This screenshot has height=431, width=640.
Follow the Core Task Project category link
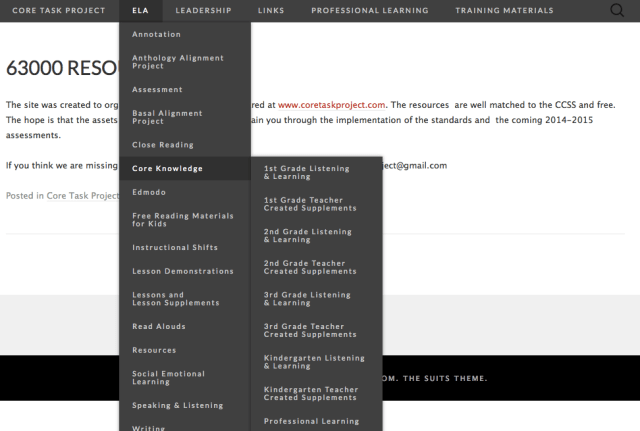coord(82,196)
